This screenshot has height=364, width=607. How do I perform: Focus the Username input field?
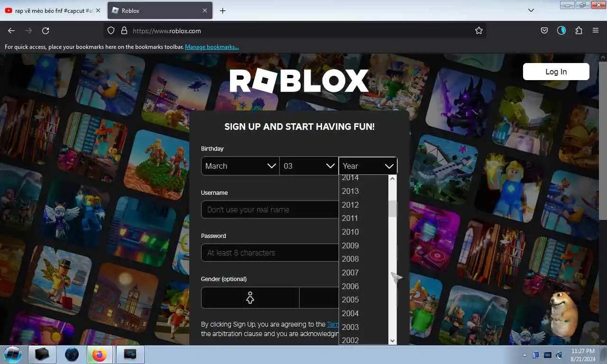tap(270, 209)
